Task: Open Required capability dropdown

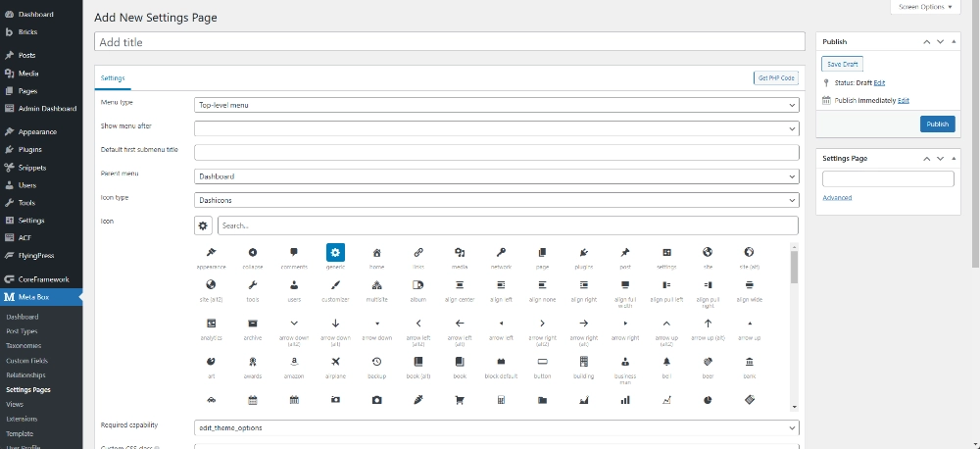Action: coord(496,427)
